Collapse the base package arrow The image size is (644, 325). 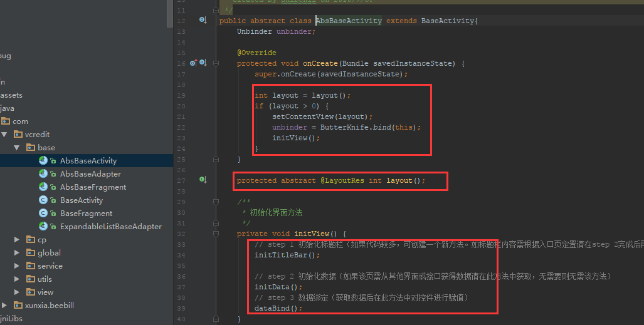[17, 148]
